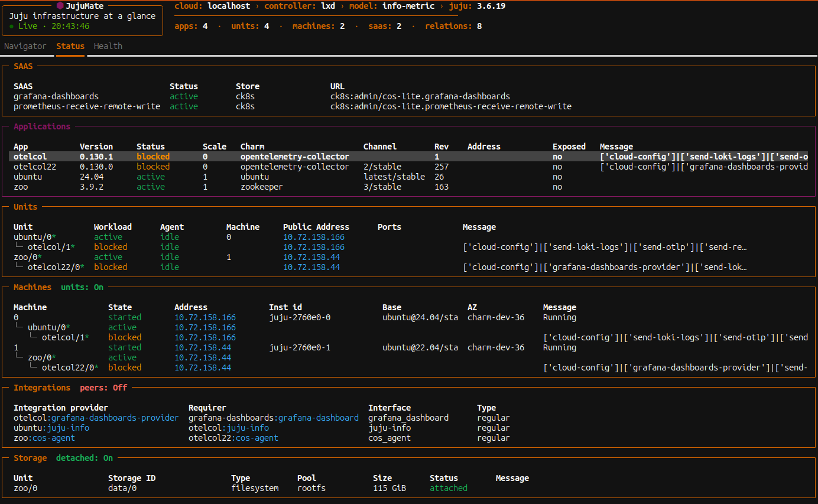This screenshot has height=504, width=818.
Task: Click the JujuMate hexagon logo icon
Action: click(x=60, y=6)
